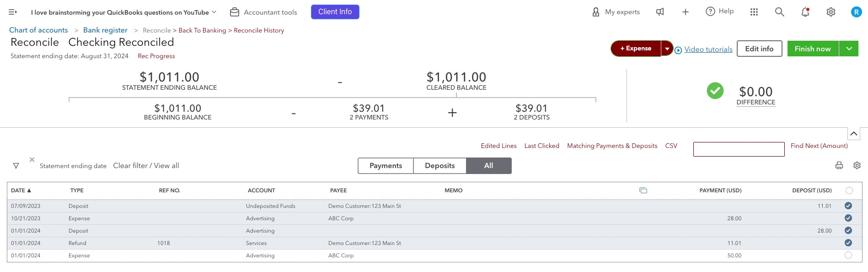Switch to the Deposits tab
868x272 pixels.
439,166
